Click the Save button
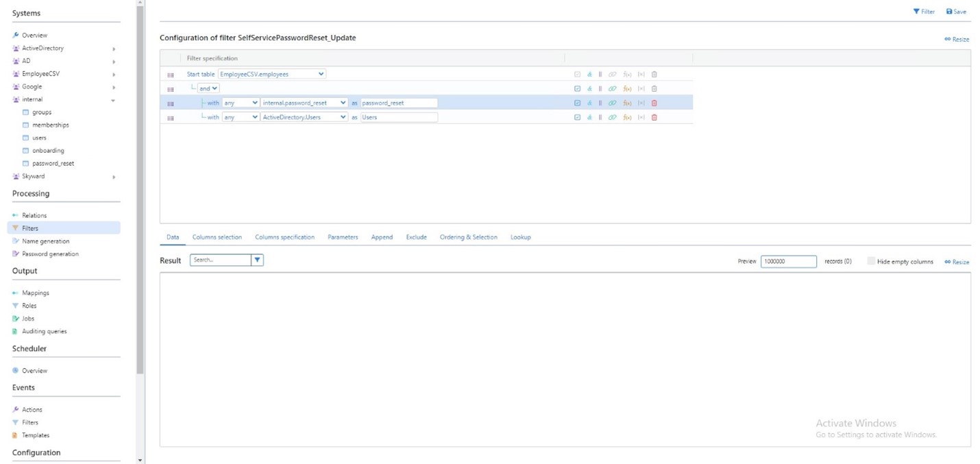Viewport: 980px width, 464px height. (956, 12)
